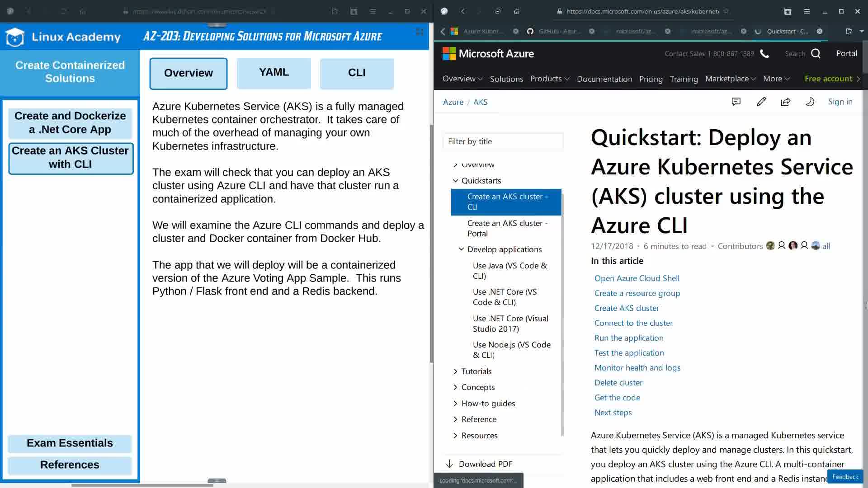Viewport: 868px width, 488px height.
Task: Click the Download PDF arrow icon
Action: [x=449, y=464]
